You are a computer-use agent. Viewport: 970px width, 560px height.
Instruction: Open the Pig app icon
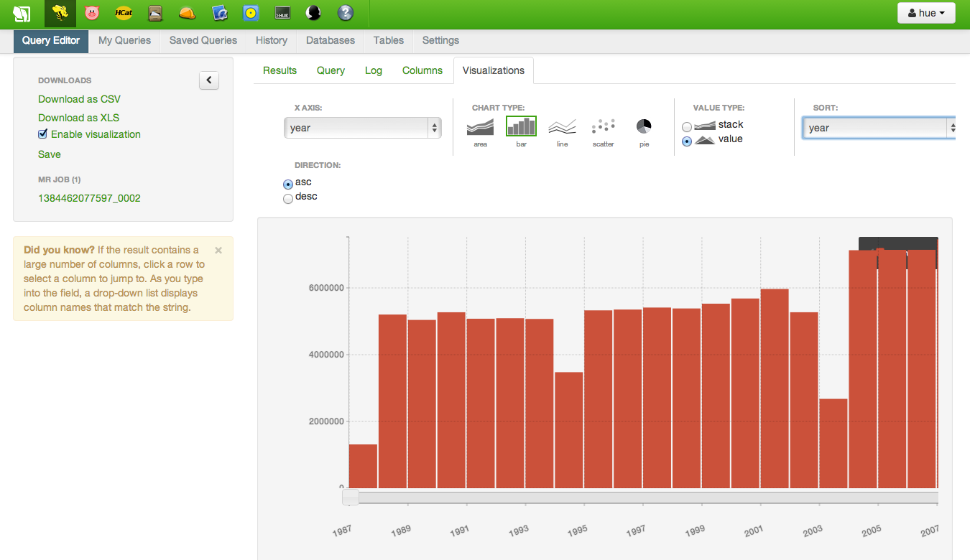tap(91, 13)
